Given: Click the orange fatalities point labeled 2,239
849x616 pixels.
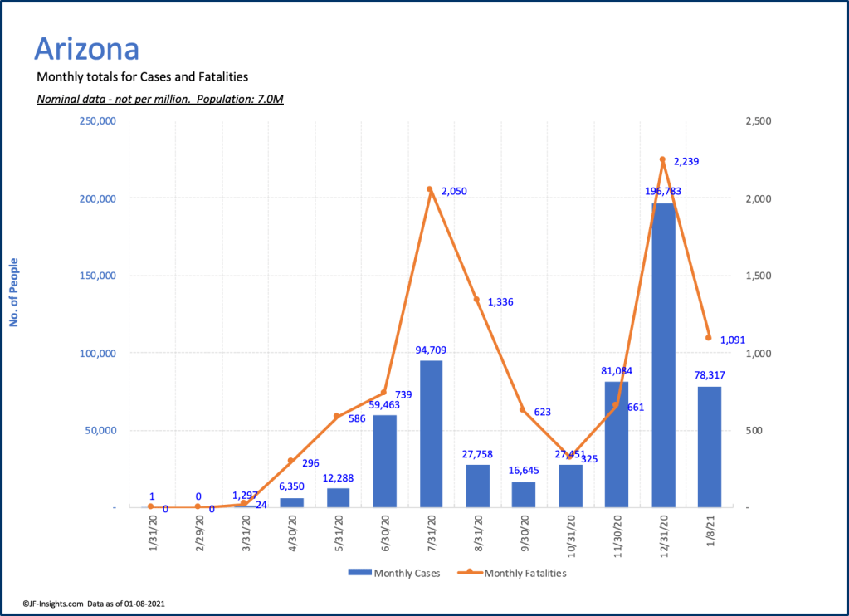Looking at the screenshot, I should pos(662,159).
